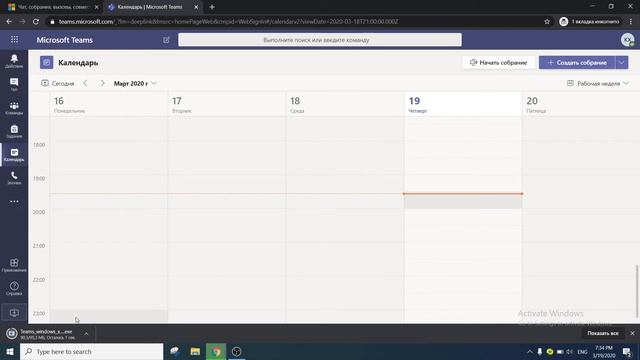
Task: Click the Начать собрание button
Action: click(498, 62)
